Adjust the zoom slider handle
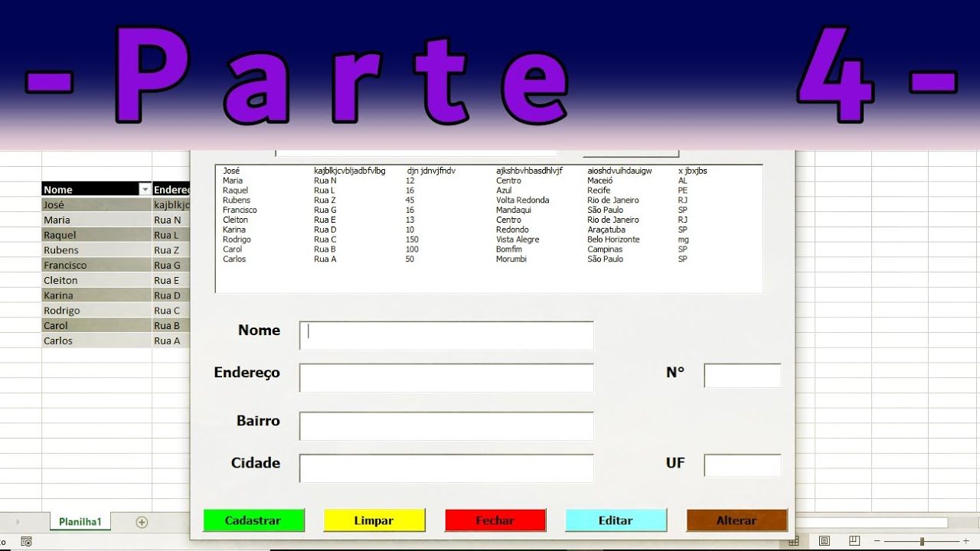The width and height of the screenshot is (980, 551). [922, 541]
